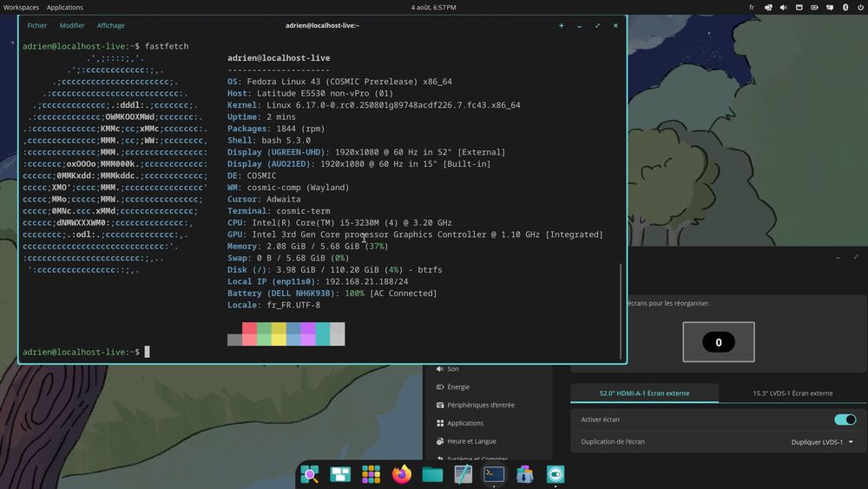The width and height of the screenshot is (868, 489).
Task: Minimize the Settings window behind terminal
Action: coord(838,257)
